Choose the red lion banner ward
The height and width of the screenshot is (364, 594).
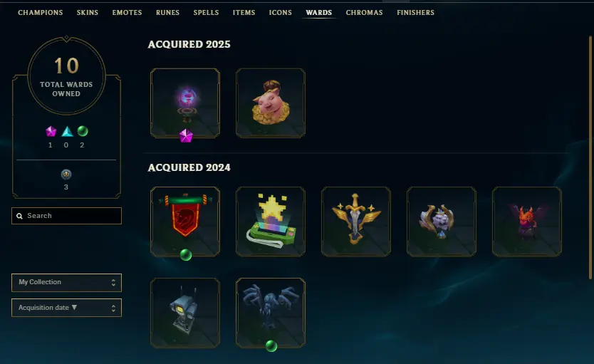[x=185, y=222]
